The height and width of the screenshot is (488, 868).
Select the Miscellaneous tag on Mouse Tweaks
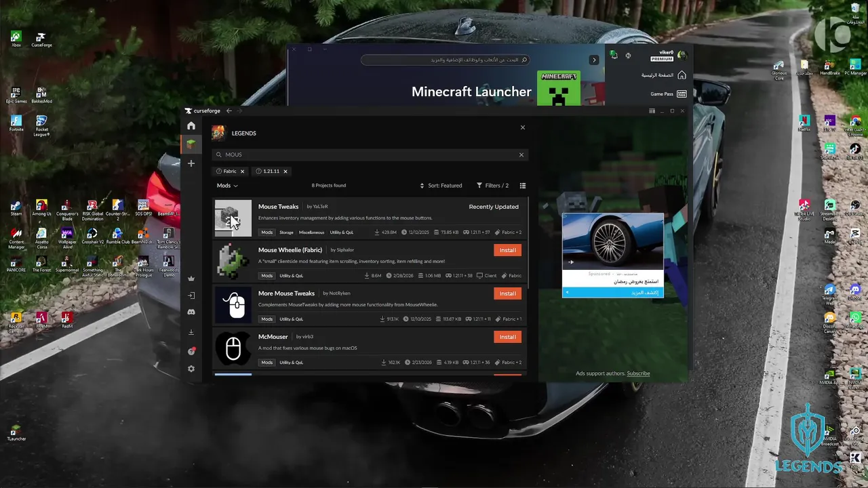312,232
